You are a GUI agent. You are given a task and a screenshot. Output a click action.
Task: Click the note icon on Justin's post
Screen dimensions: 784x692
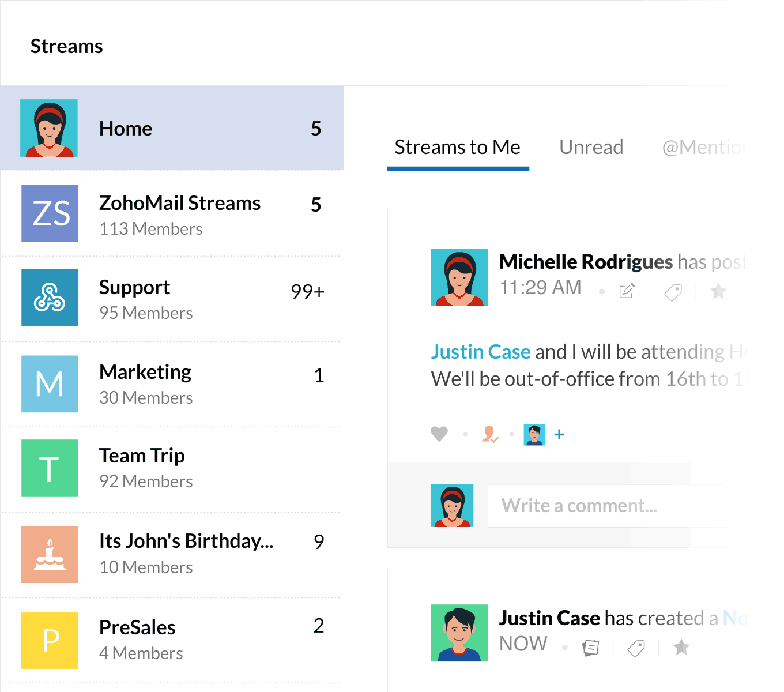pyautogui.click(x=590, y=648)
